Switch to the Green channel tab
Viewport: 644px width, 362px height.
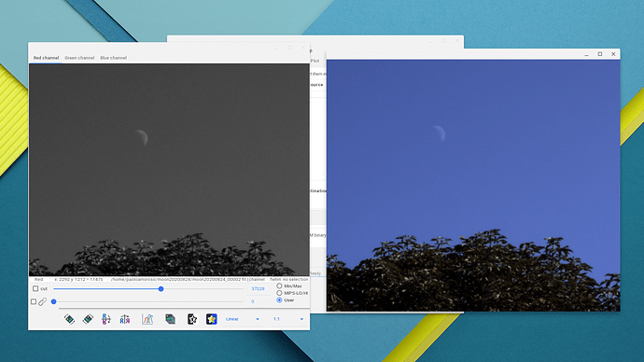(79, 58)
